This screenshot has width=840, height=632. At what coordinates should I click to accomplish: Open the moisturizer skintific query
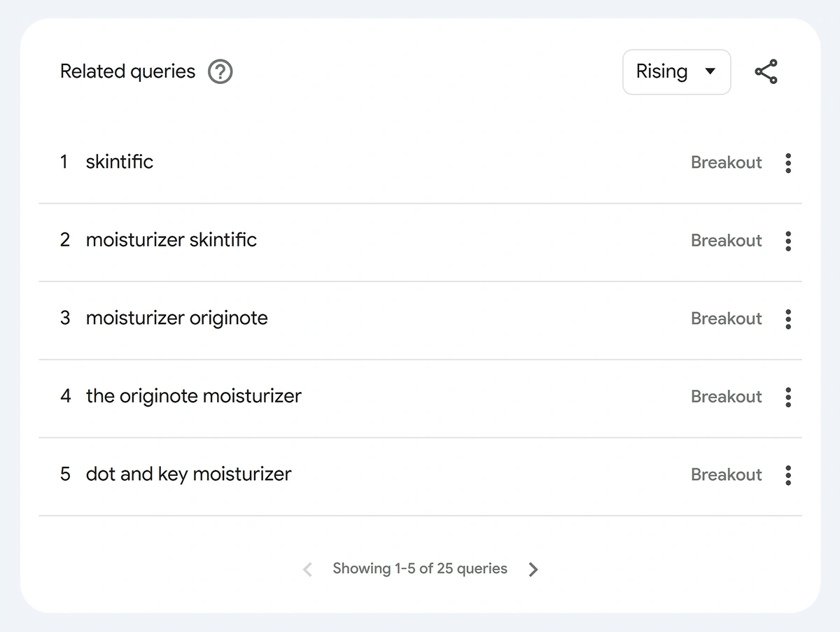click(x=171, y=240)
